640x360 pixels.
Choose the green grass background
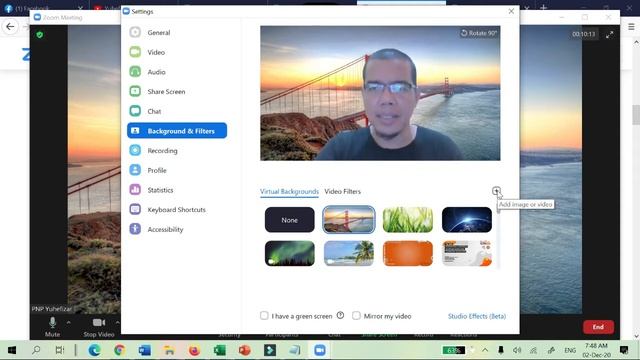[408, 220]
